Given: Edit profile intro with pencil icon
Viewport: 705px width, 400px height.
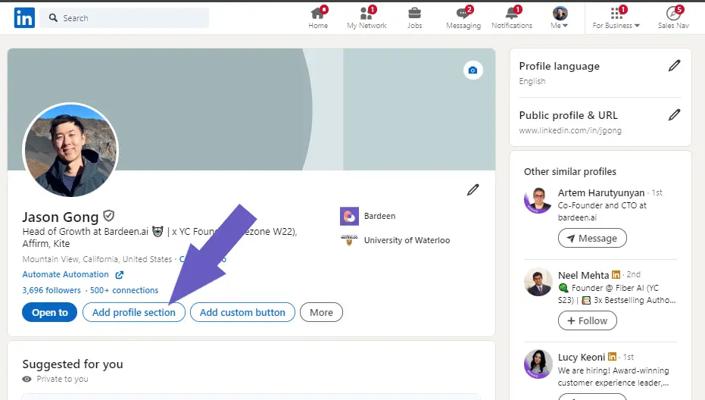Looking at the screenshot, I should pyautogui.click(x=473, y=190).
